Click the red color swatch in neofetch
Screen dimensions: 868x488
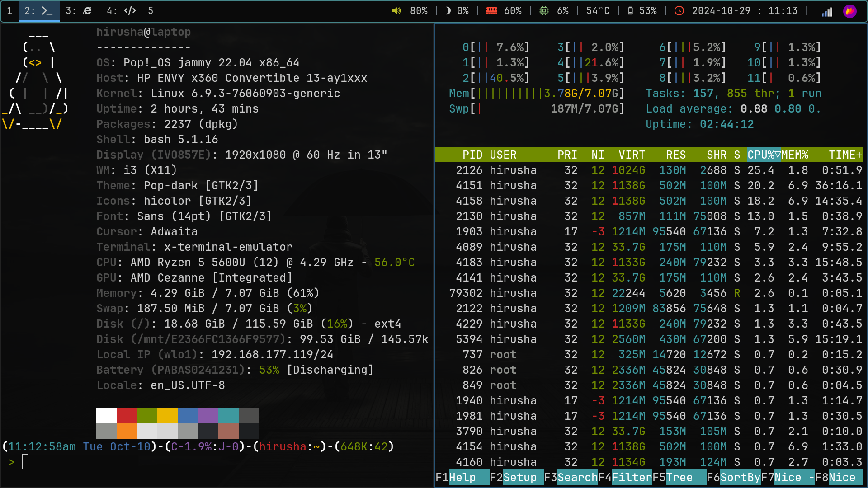coord(127,416)
